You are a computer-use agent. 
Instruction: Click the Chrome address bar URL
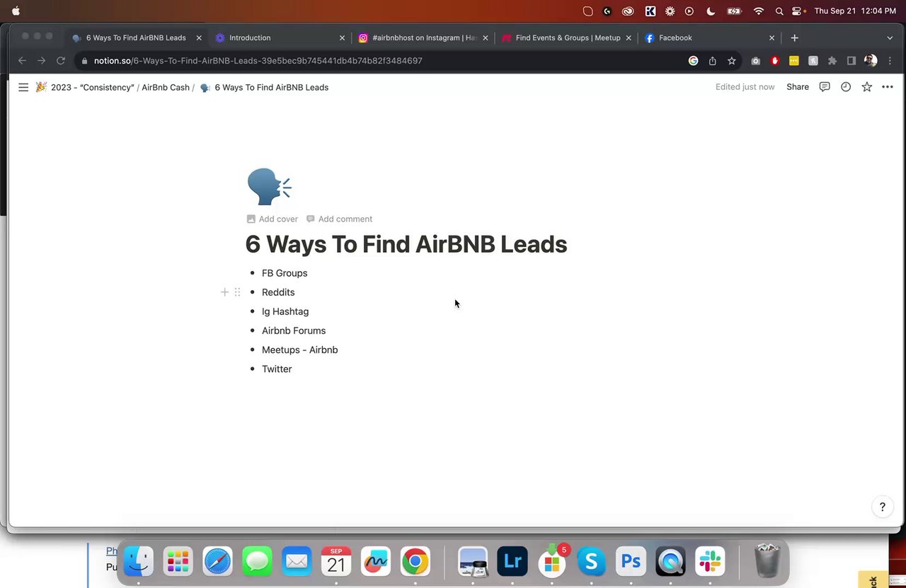258,61
